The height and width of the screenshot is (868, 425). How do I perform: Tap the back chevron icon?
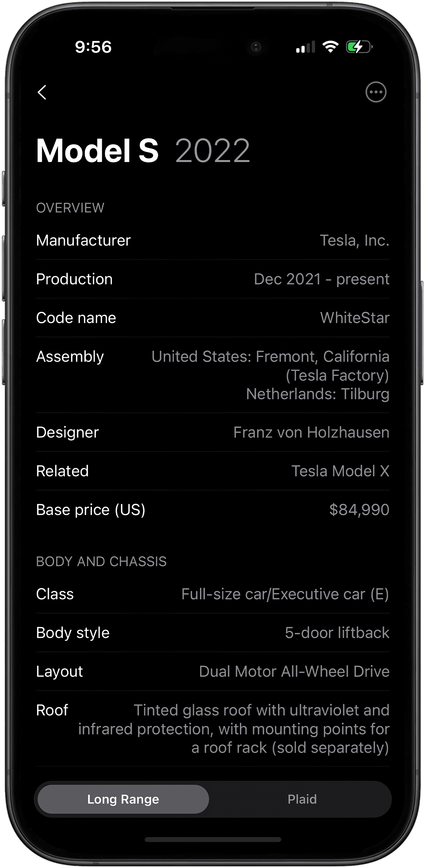click(42, 92)
